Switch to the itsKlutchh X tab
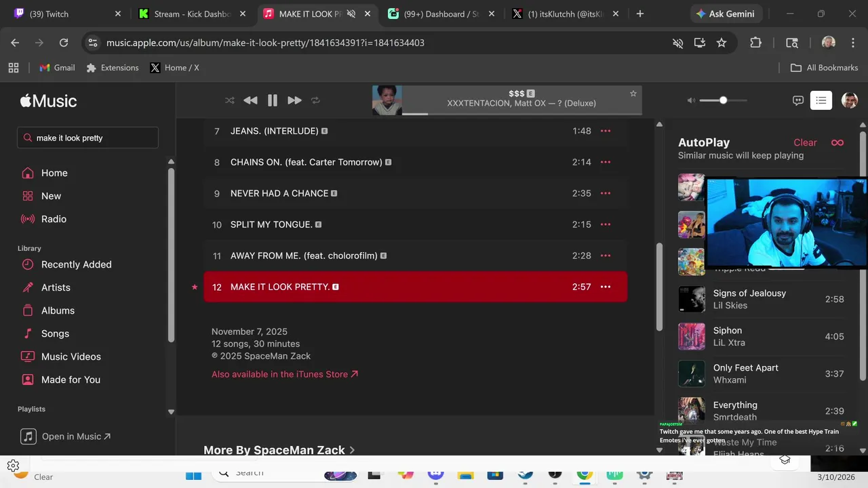 pos(566,14)
